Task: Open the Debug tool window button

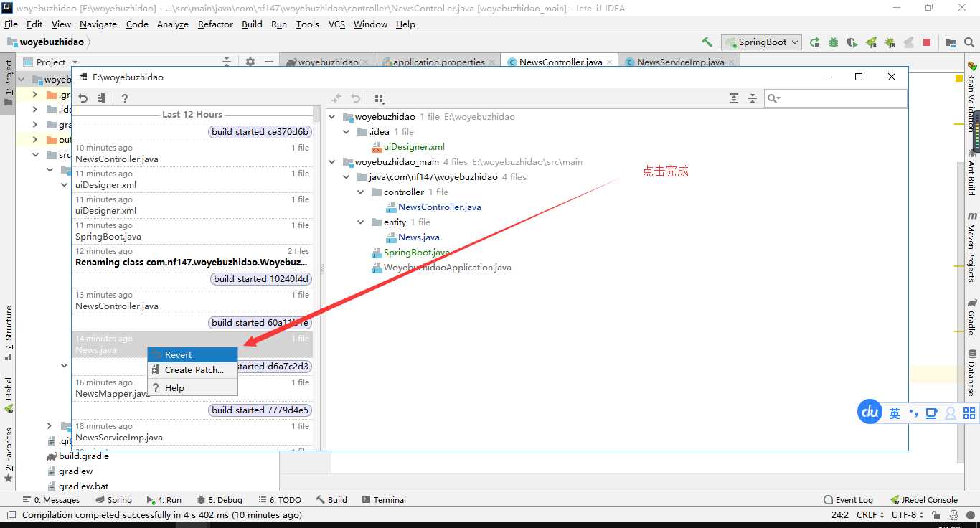Action: pyautogui.click(x=220, y=500)
